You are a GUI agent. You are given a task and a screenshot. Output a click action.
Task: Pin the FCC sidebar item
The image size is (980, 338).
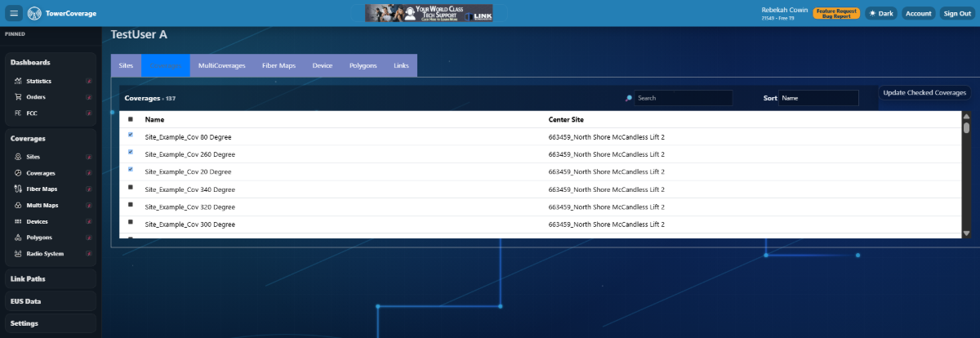(89, 113)
